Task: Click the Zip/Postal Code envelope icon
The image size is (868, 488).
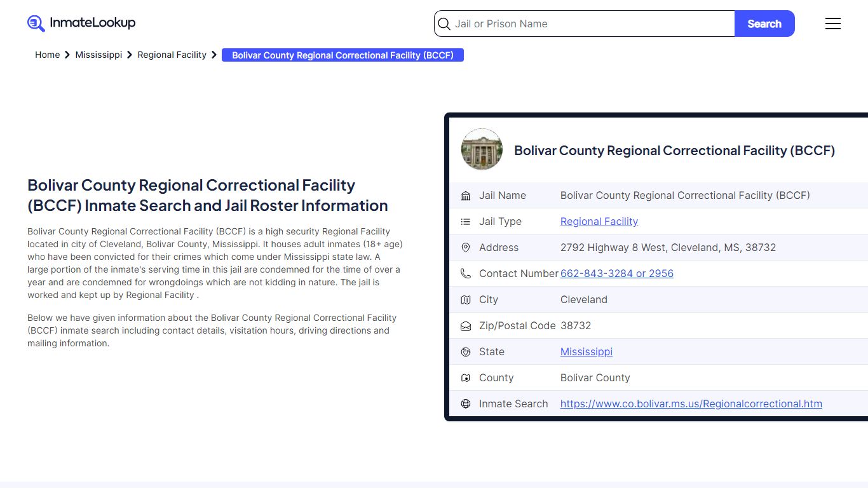Action: coord(466,326)
